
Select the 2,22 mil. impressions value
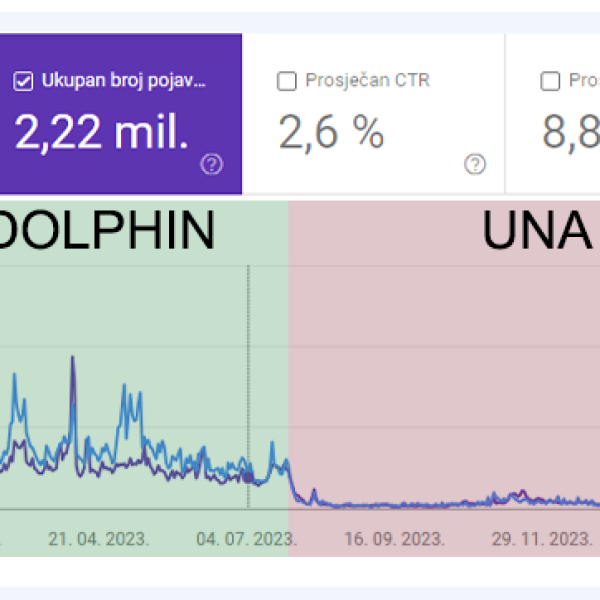pos(102,133)
